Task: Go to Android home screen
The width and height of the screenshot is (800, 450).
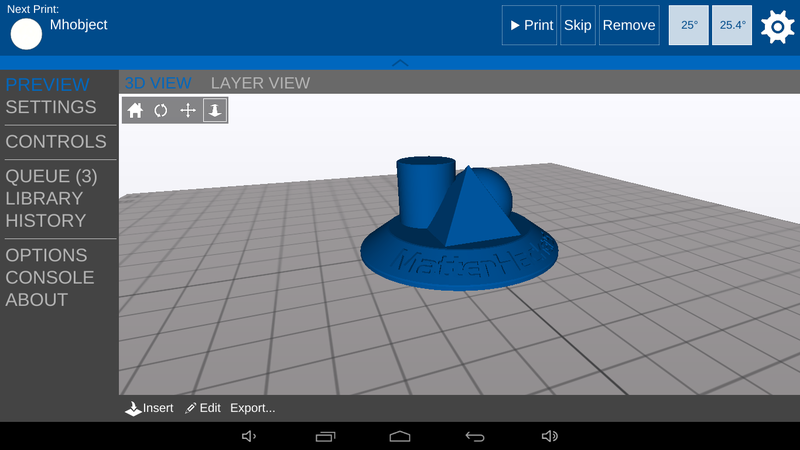Action: (x=400, y=436)
